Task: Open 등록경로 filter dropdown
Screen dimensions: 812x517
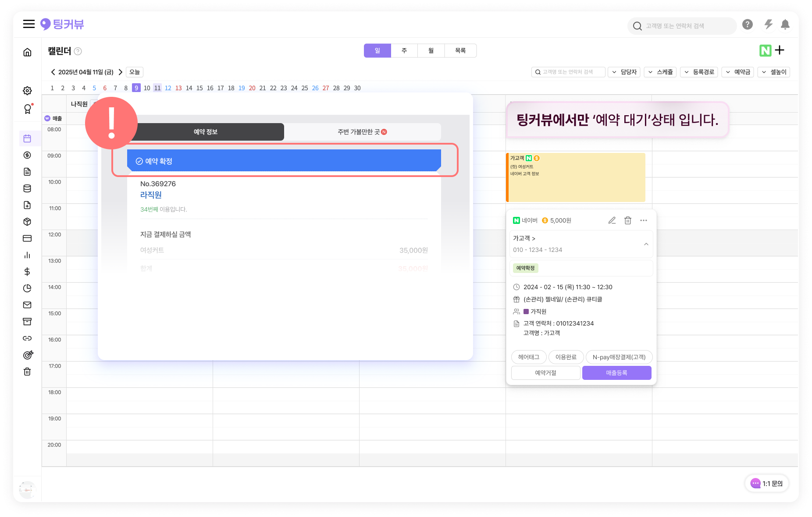Action: (x=699, y=72)
